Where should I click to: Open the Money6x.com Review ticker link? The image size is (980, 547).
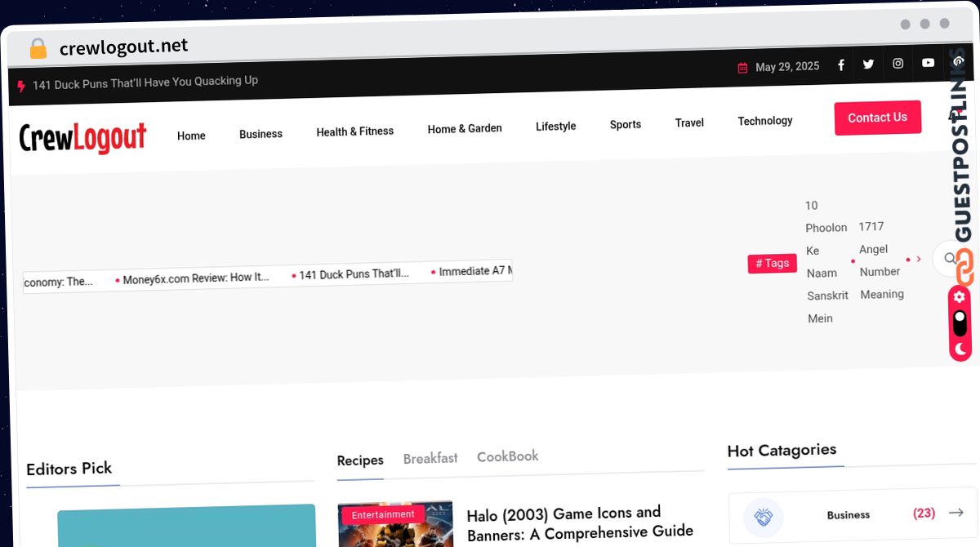(196, 278)
